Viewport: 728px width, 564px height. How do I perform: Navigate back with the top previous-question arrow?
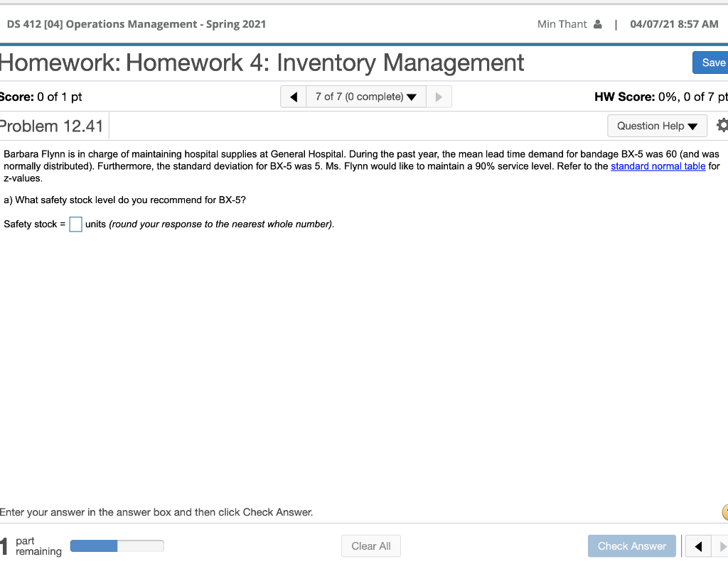click(293, 96)
